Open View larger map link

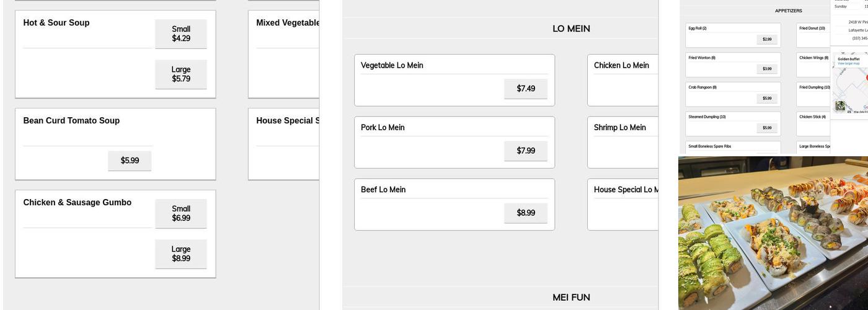pyautogui.click(x=848, y=64)
